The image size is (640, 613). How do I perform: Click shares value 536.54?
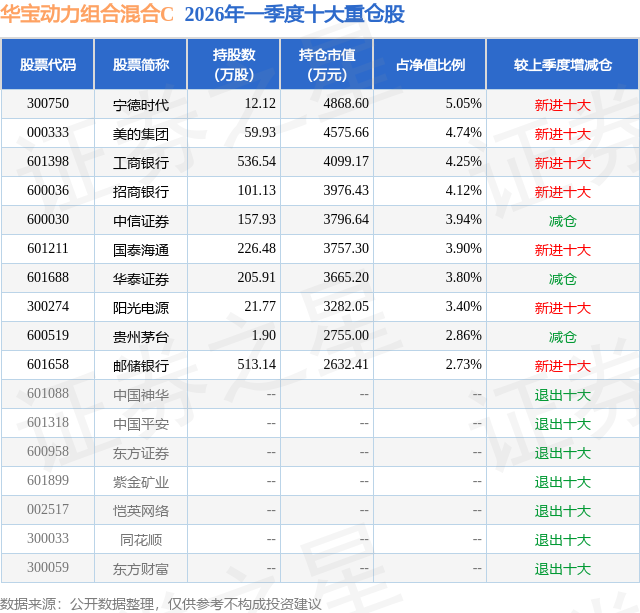coord(257,162)
